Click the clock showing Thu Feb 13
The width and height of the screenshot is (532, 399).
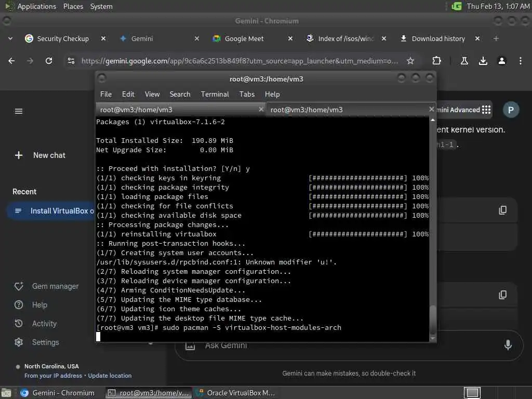pyautogui.click(x=498, y=6)
